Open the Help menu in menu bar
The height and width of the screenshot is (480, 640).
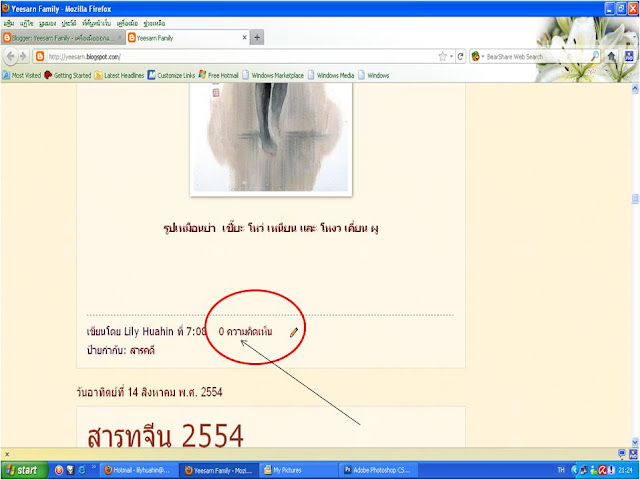tap(154, 23)
